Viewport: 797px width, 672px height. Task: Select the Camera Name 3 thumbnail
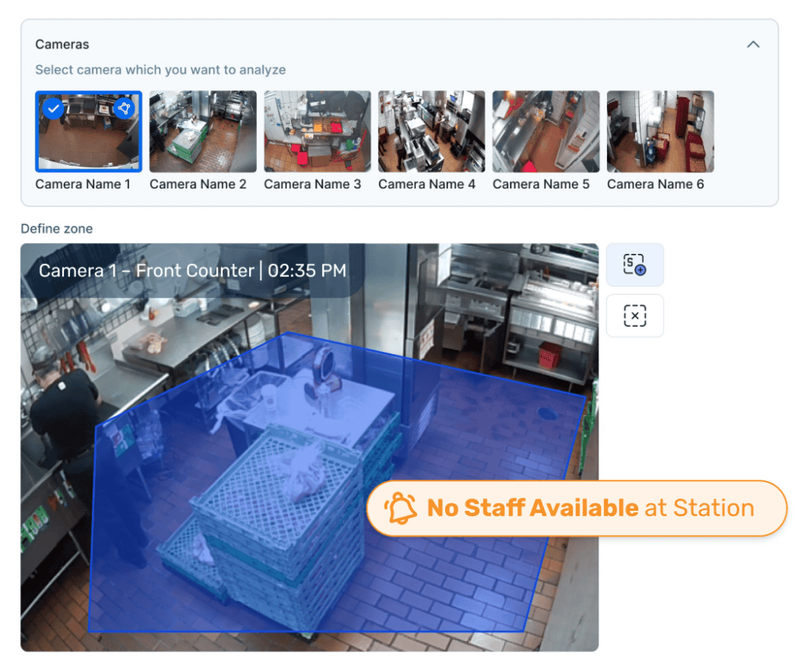click(318, 132)
